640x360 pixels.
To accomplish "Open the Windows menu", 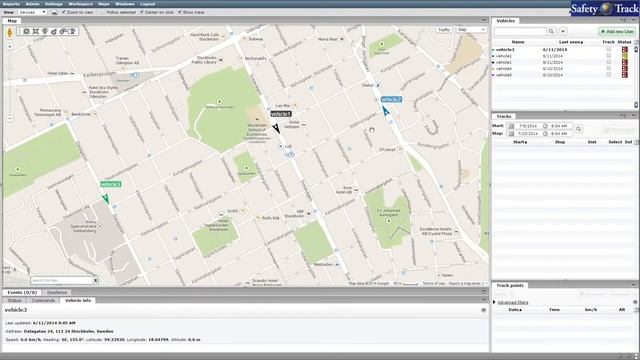I will pyautogui.click(x=124, y=4).
